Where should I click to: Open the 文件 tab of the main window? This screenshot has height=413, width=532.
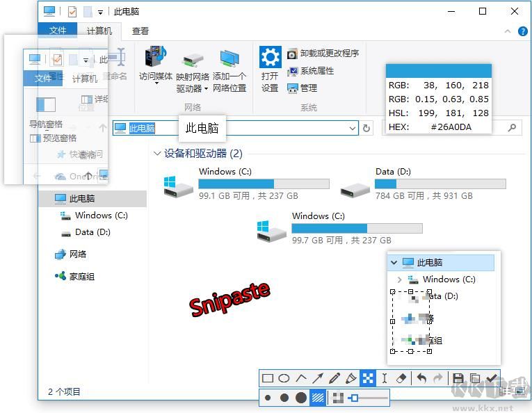(58, 31)
